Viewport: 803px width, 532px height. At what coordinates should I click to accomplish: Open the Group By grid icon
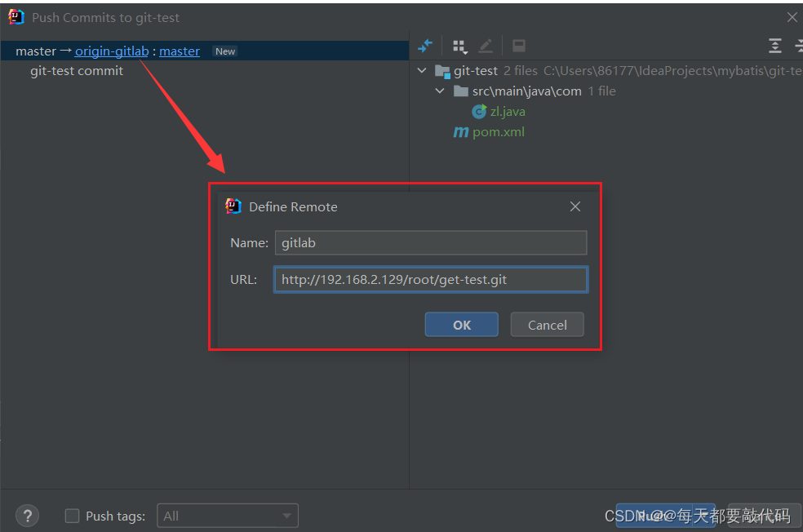pyautogui.click(x=460, y=47)
